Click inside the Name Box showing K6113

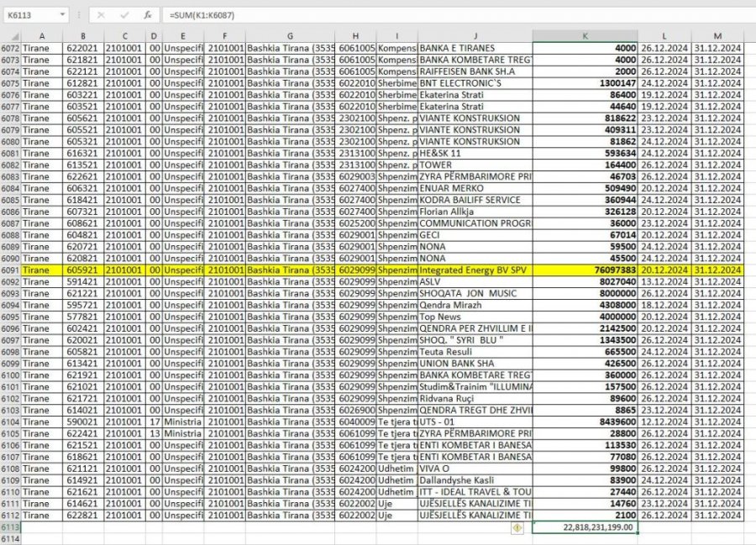[x=29, y=15]
